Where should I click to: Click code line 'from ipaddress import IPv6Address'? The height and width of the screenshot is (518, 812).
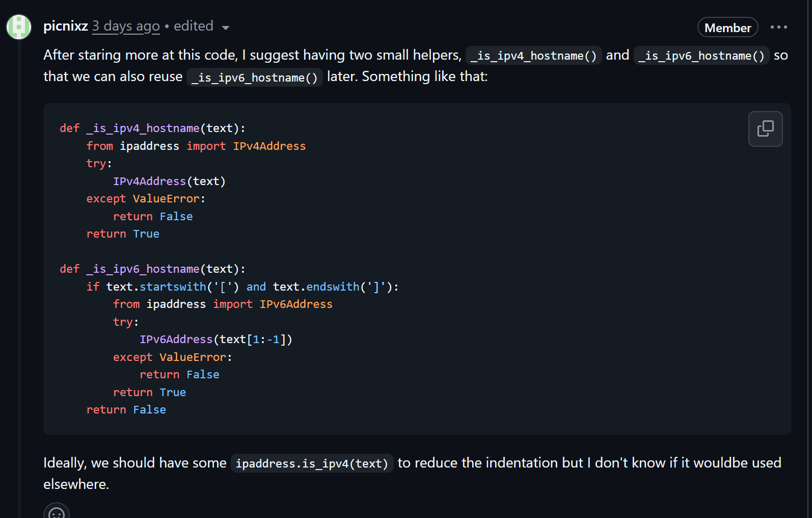click(x=223, y=304)
